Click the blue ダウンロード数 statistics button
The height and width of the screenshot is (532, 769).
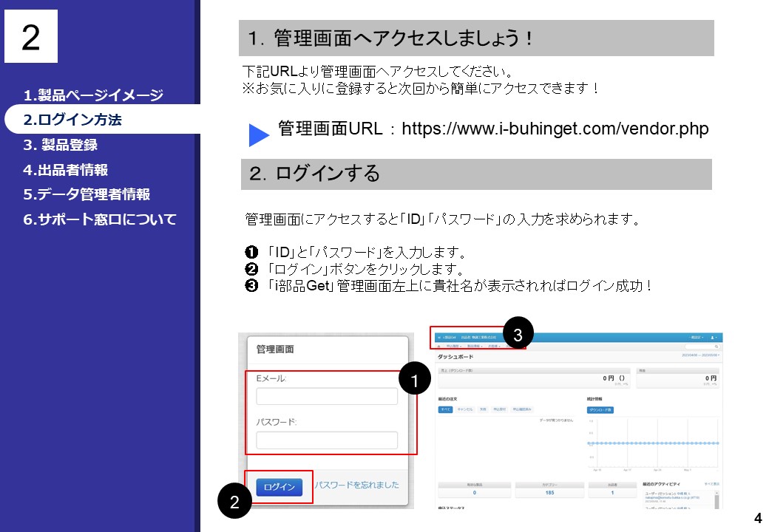click(600, 410)
